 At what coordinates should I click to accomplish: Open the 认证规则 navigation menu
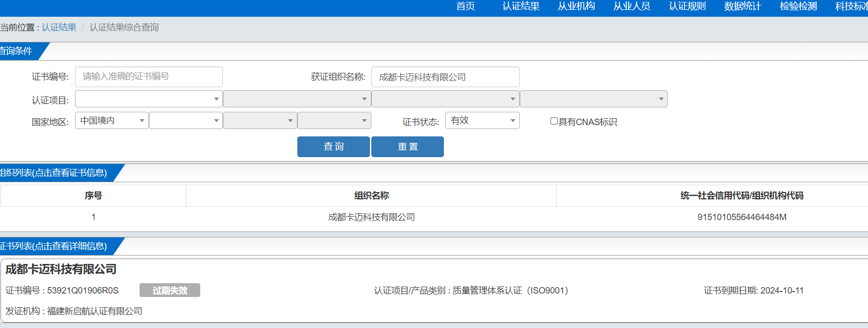coord(687,6)
